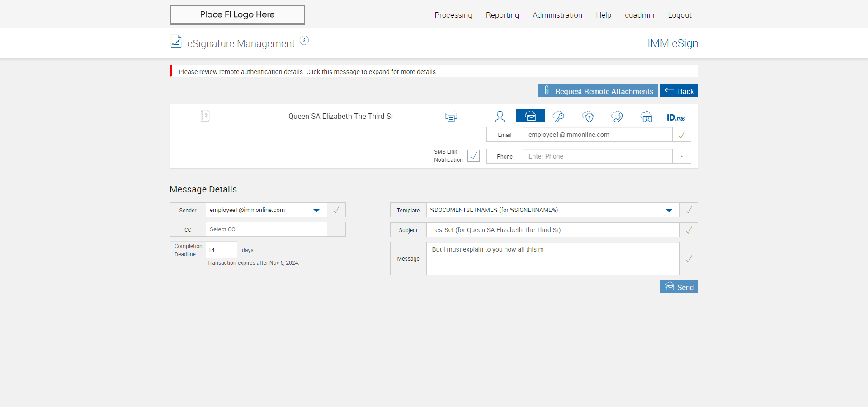Expand the Template dropdown

coord(669,210)
